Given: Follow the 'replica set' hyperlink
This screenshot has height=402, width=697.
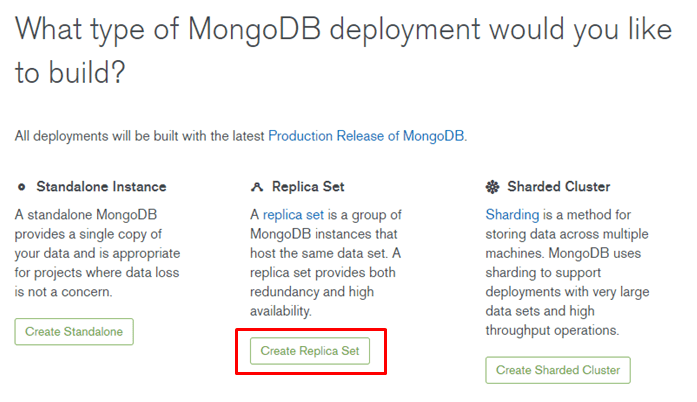Looking at the screenshot, I should (x=293, y=215).
